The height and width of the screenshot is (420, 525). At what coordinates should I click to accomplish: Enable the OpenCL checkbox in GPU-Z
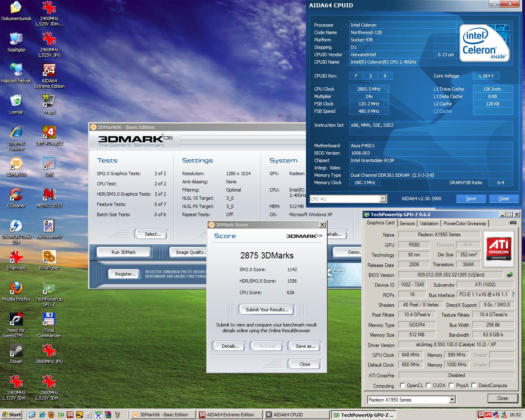pyautogui.click(x=402, y=386)
